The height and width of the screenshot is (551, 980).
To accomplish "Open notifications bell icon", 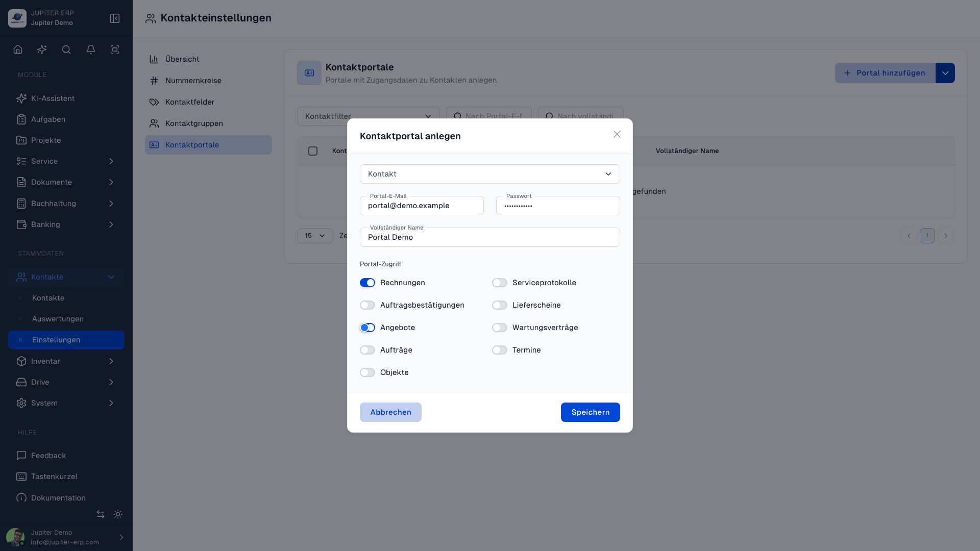I will [91, 49].
